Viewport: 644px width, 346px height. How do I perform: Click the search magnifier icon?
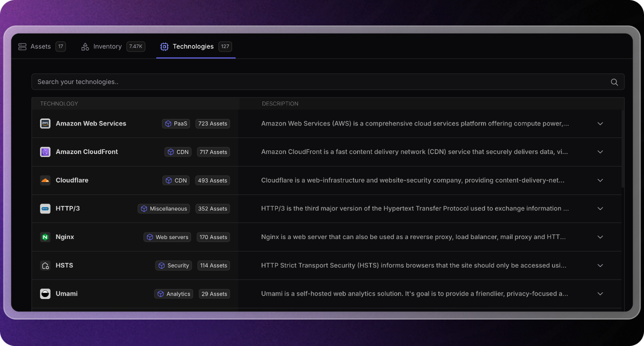614,82
